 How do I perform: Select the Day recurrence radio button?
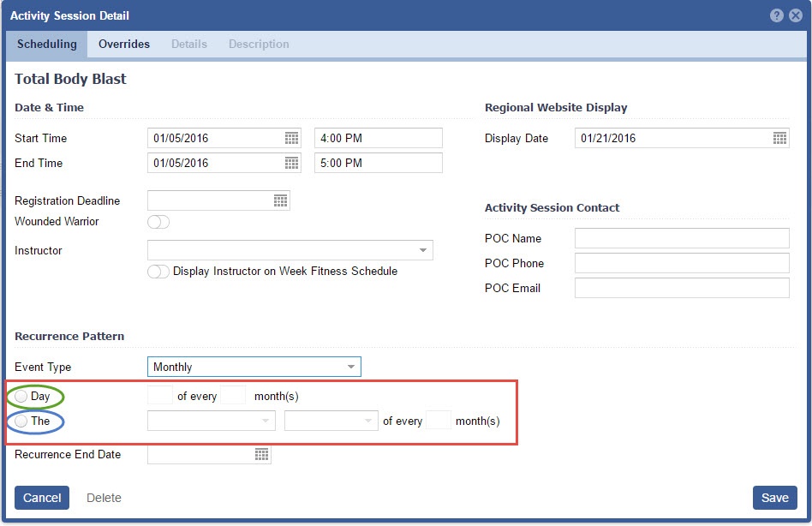(21, 397)
